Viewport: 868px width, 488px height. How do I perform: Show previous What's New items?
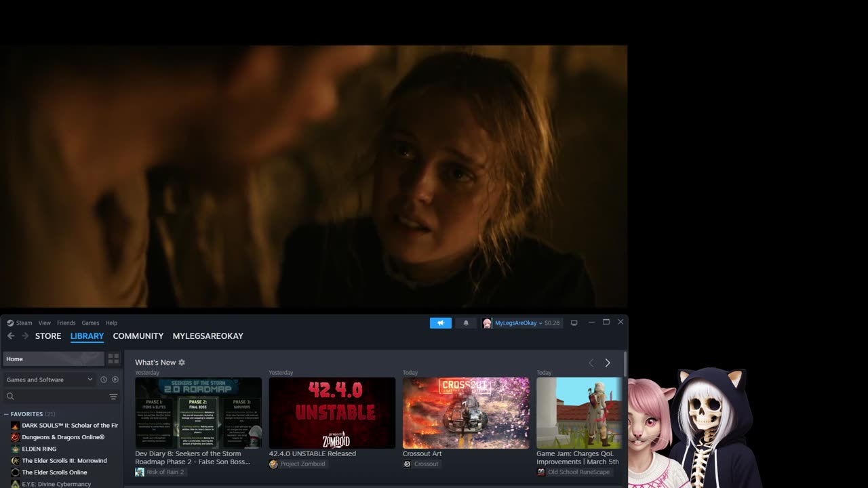pos(591,363)
